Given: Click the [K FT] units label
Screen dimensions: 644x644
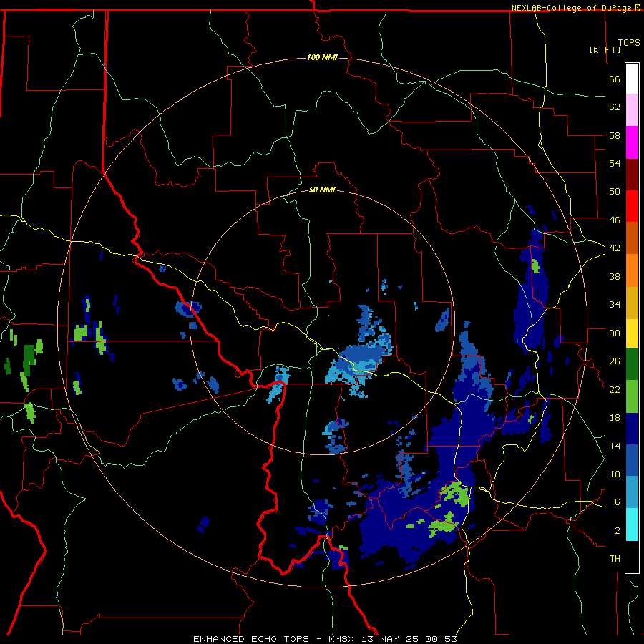Looking at the screenshot, I should point(605,50).
